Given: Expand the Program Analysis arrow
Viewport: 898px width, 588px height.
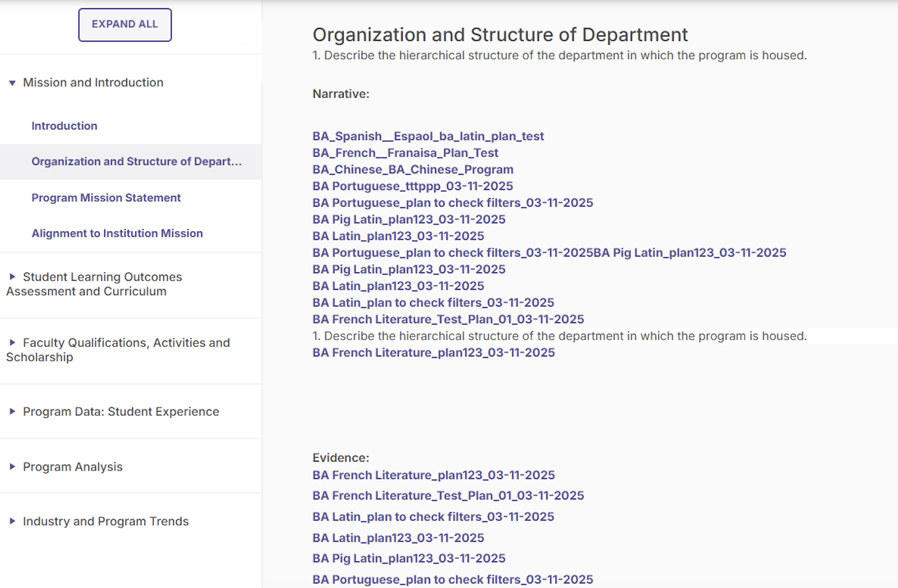Looking at the screenshot, I should click(13, 467).
